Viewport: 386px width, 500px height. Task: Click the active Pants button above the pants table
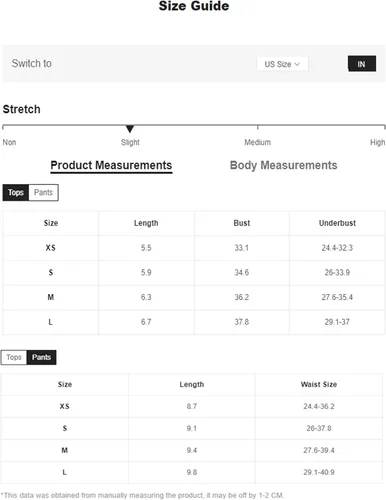pos(41,357)
